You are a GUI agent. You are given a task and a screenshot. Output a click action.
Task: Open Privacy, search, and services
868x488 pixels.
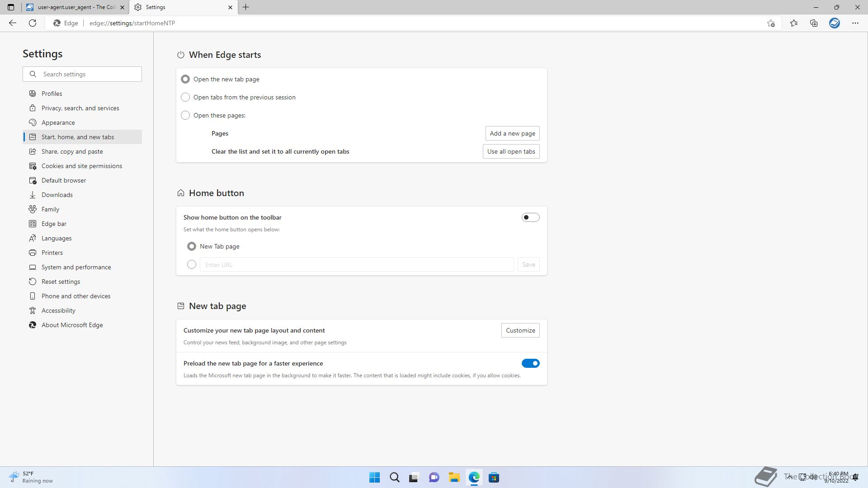[82, 108]
